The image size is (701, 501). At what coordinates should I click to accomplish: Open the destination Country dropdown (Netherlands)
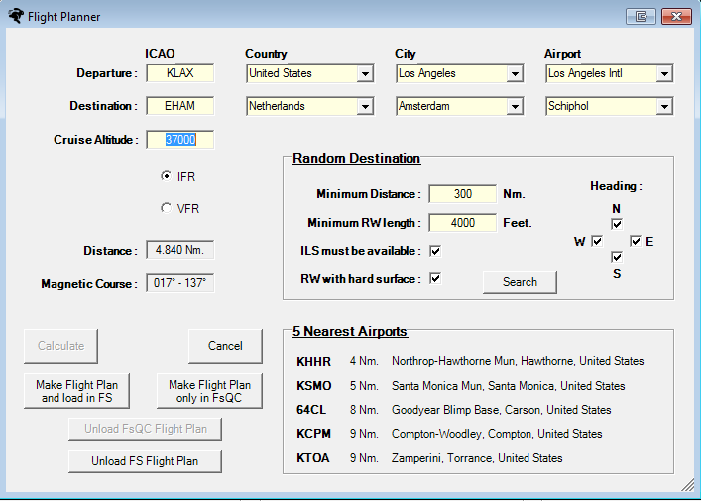point(365,106)
